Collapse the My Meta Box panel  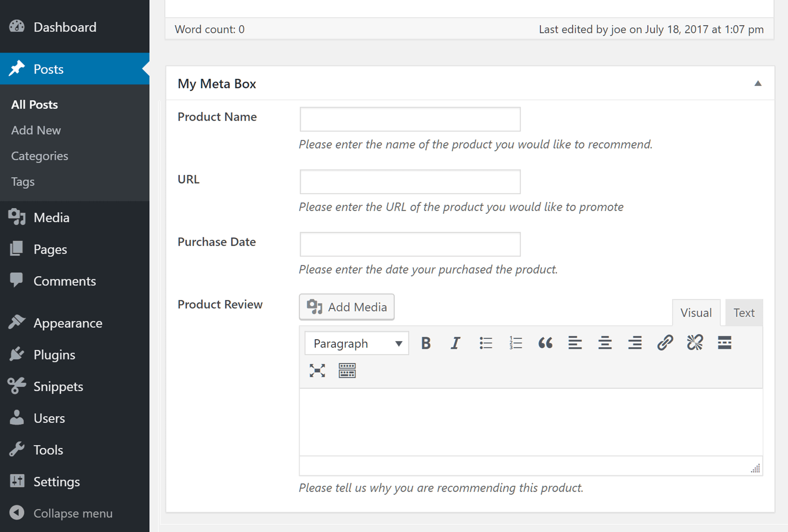tap(758, 84)
